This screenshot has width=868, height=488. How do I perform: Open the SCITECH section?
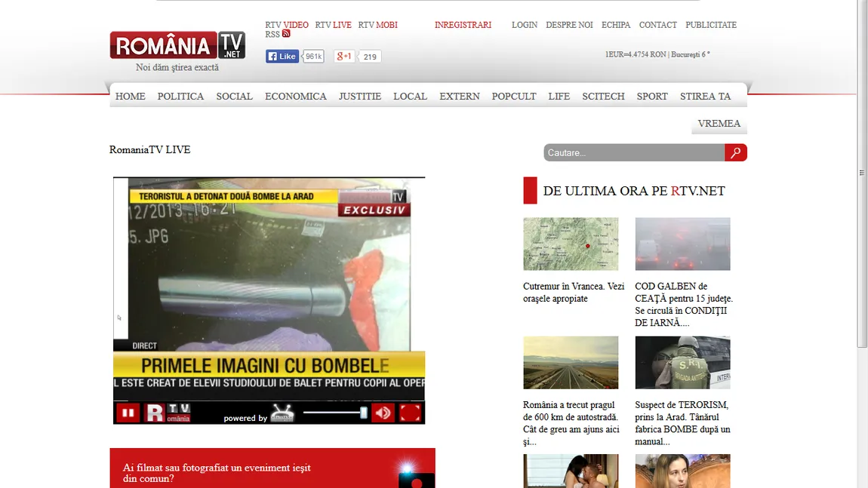[603, 97]
